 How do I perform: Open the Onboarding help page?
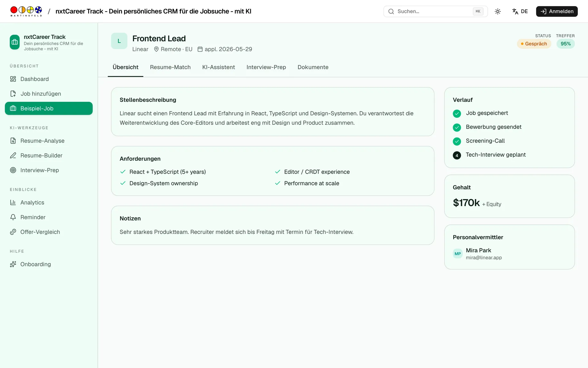49,264
